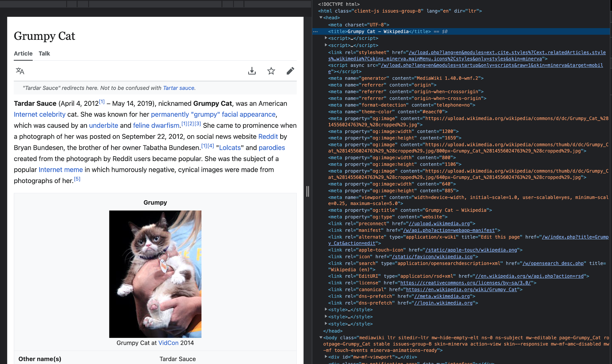Expand the first collapsed script element
The image size is (612, 364).
(326, 38)
